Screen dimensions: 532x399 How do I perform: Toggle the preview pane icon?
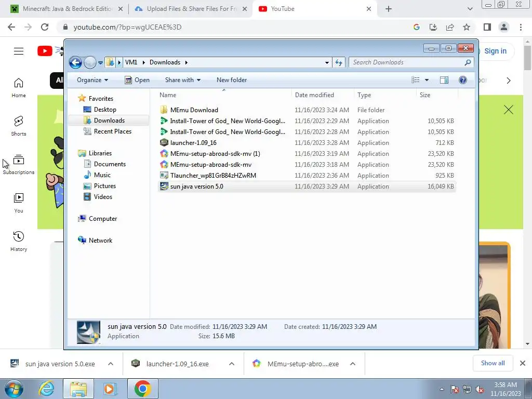coord(444,80)
